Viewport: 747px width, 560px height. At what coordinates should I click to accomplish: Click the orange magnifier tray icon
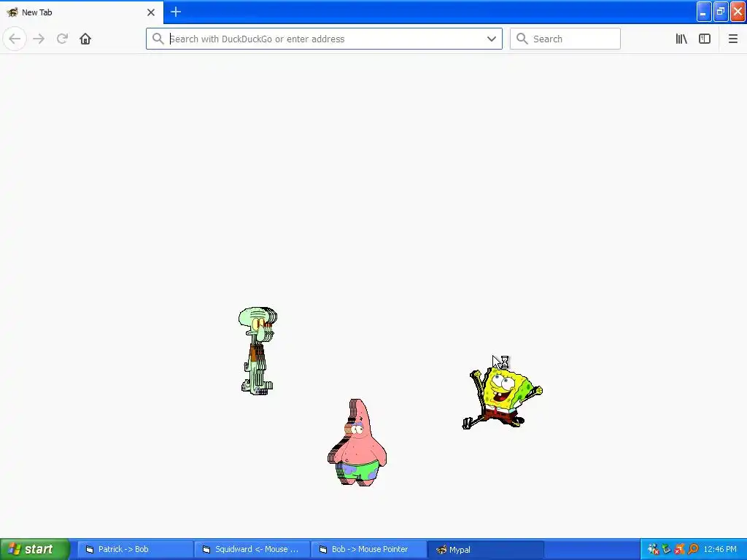click(x=693, y=549)
